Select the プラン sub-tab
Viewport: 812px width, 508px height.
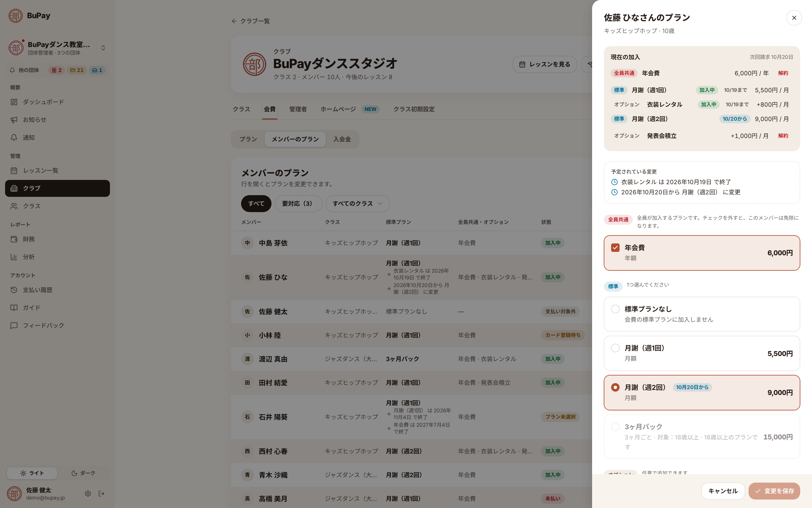point(248,139)
